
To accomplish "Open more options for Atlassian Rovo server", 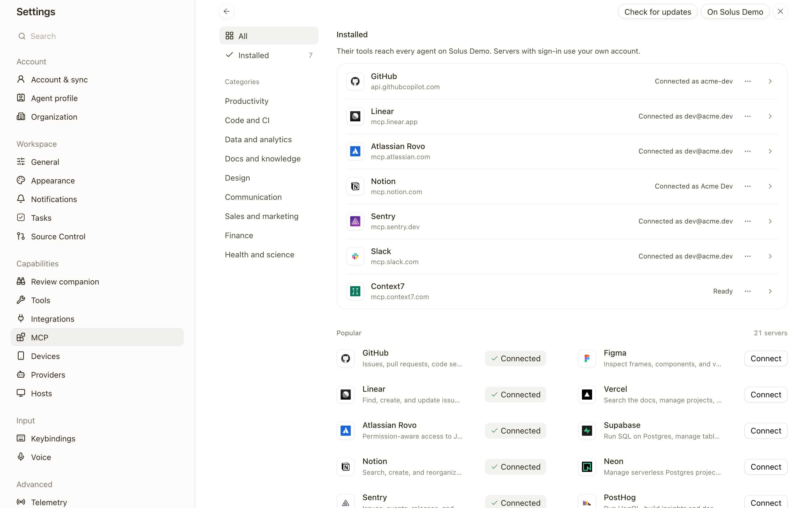I will 748,151.
